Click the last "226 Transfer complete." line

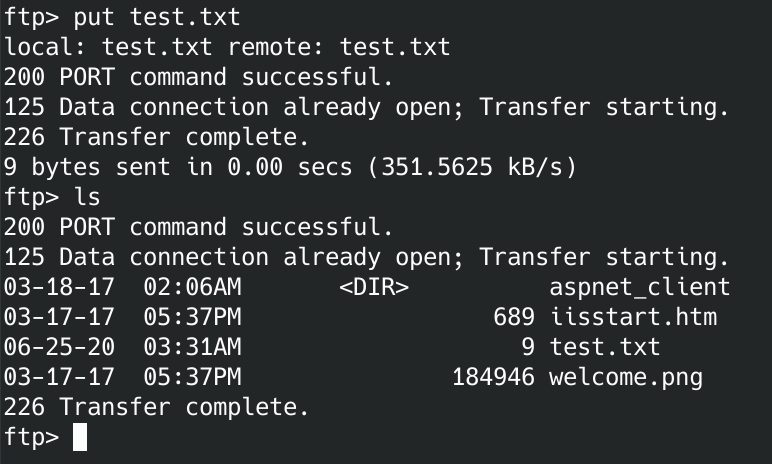point(157,408)
